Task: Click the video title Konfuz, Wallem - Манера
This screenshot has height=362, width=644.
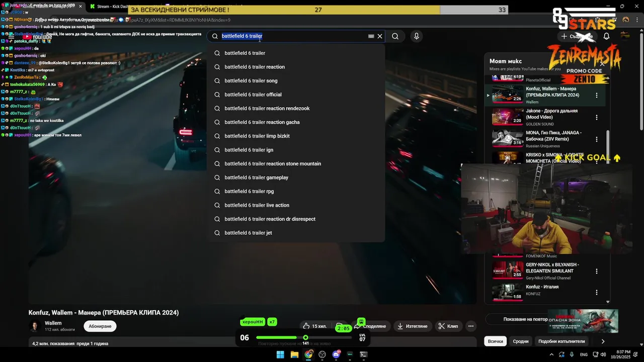Action: [x=104, y=313]
